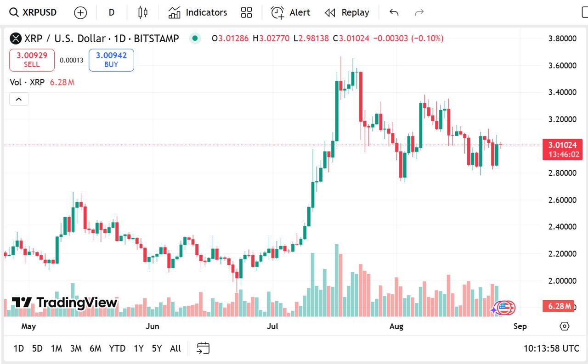
Task: Open the layout templates grid icon
Action: click(247, 12)
